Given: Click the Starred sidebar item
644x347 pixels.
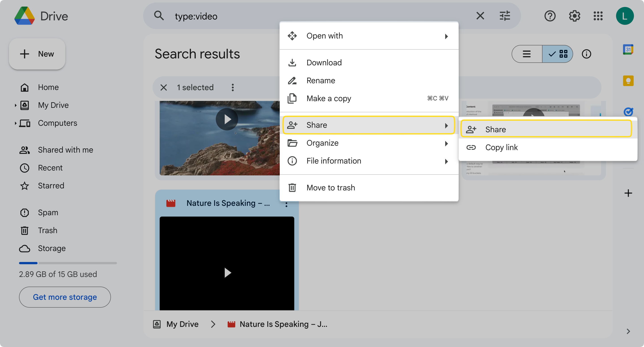Looking at the screenshot, I should 51,185.
